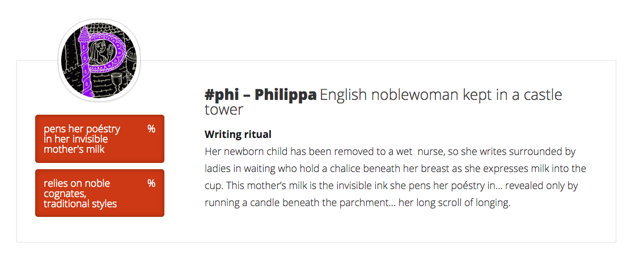Screen dimensions: 644x268
Task: Click the percent icon on the cognates button
Action: pyautogui.click(x=151, y=183)
